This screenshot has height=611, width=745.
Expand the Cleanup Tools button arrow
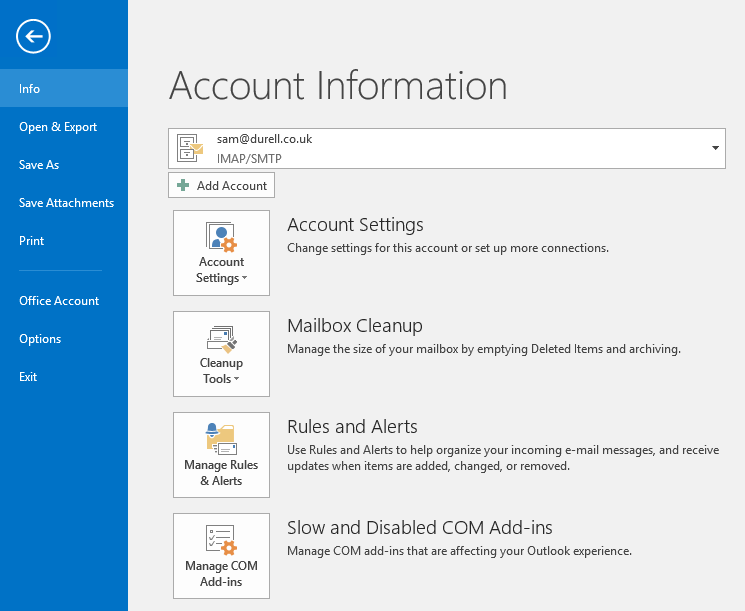point(237,379)
